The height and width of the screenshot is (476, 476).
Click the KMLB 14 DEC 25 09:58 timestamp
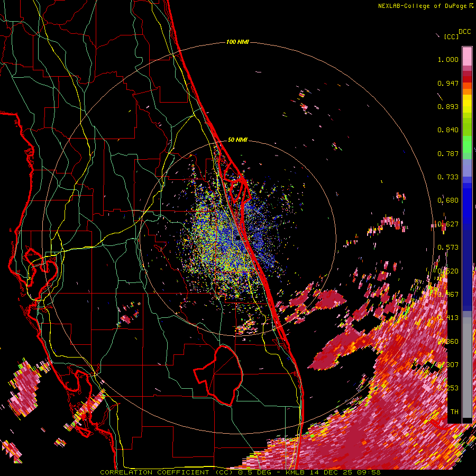tap(333, 472)
